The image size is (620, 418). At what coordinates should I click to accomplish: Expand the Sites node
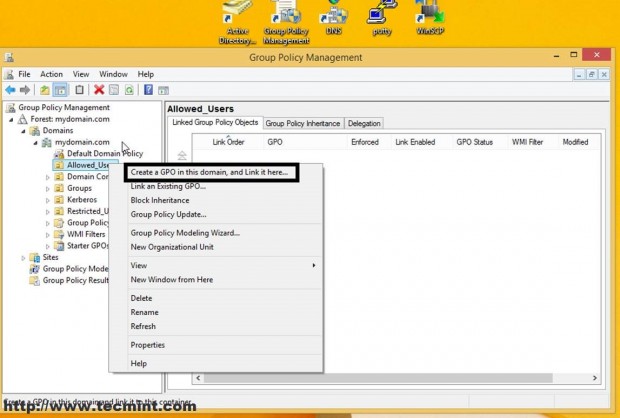pos(23,258)
